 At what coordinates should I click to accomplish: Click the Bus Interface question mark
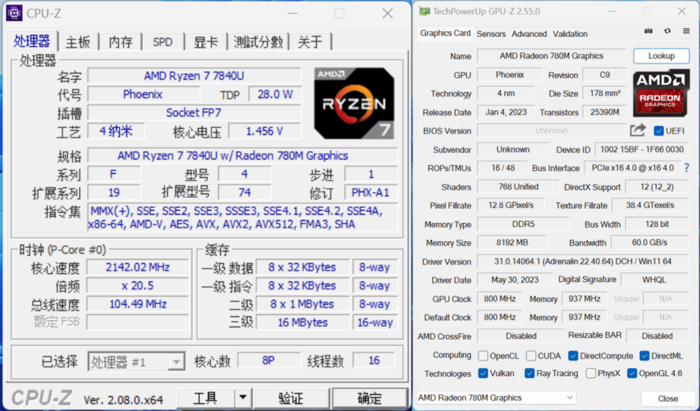(x=687, y=168)
